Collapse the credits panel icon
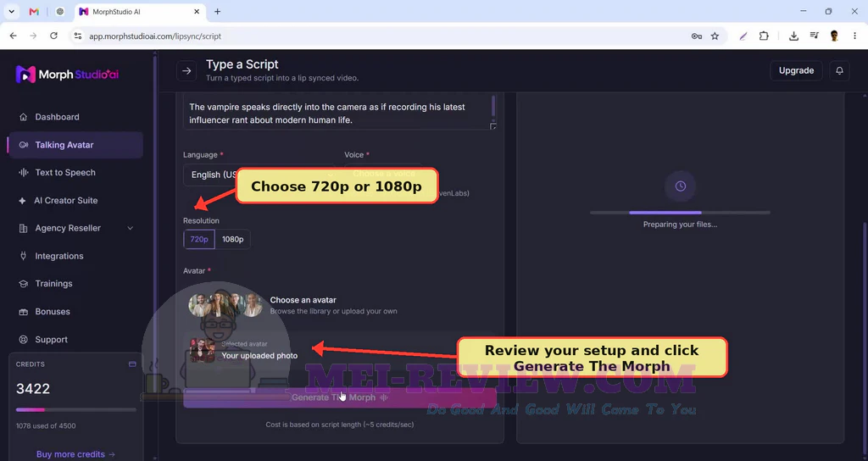 click(132, 364)
